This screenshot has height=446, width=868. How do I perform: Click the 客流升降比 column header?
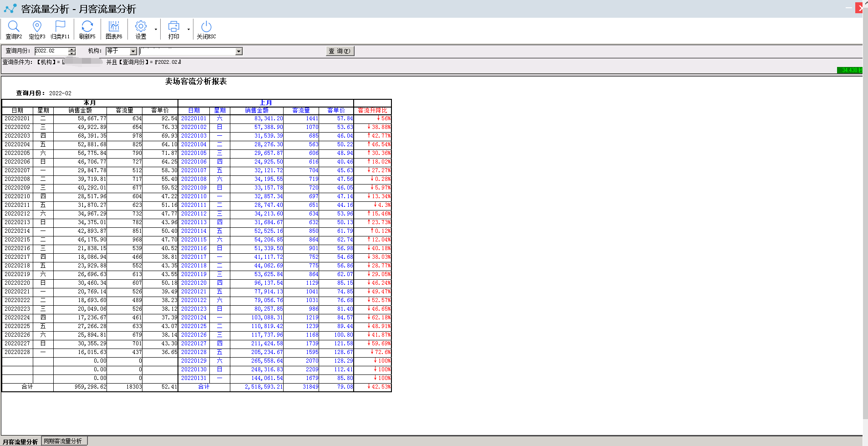point(372,110)
